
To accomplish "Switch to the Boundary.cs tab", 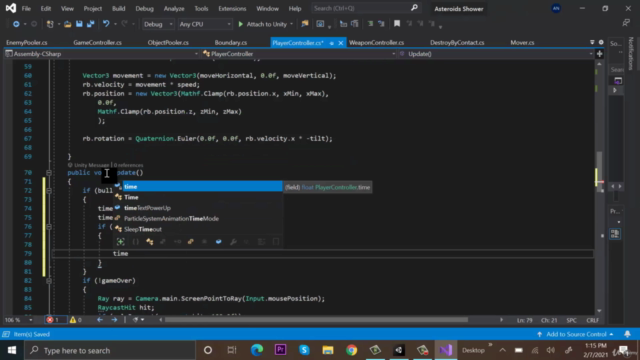I will pyautogui.click(x=231, y=42).
